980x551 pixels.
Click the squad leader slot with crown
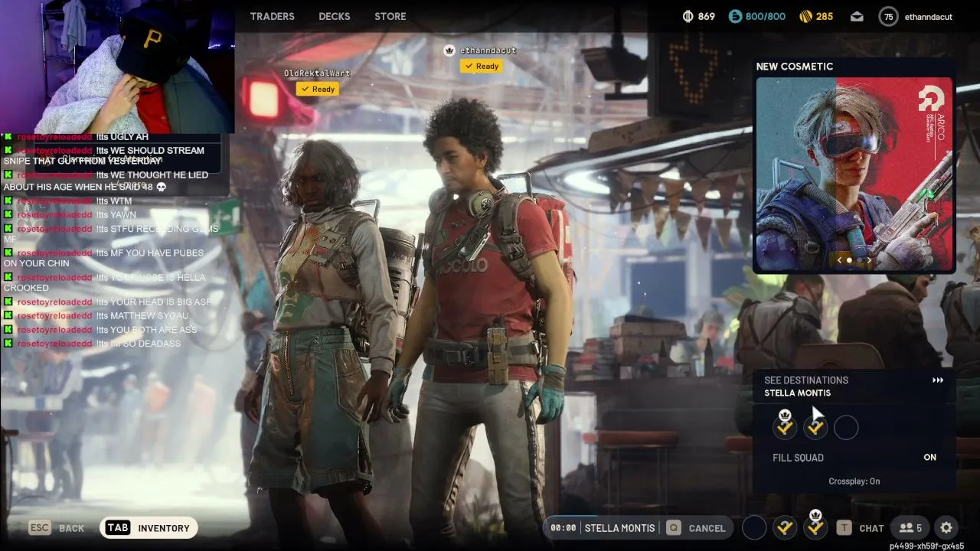pos(785,426)
